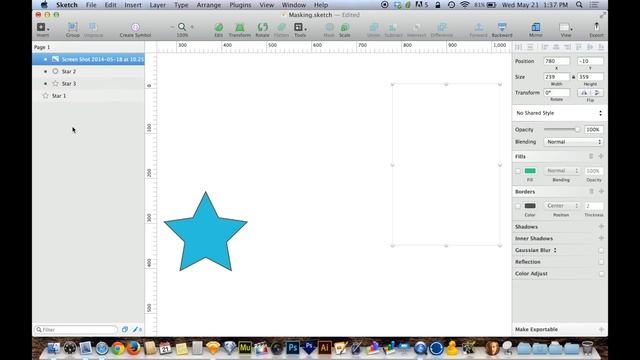Click the Opacity slider handle
This screenshot has width=640, height=360.
coord(577,129)
